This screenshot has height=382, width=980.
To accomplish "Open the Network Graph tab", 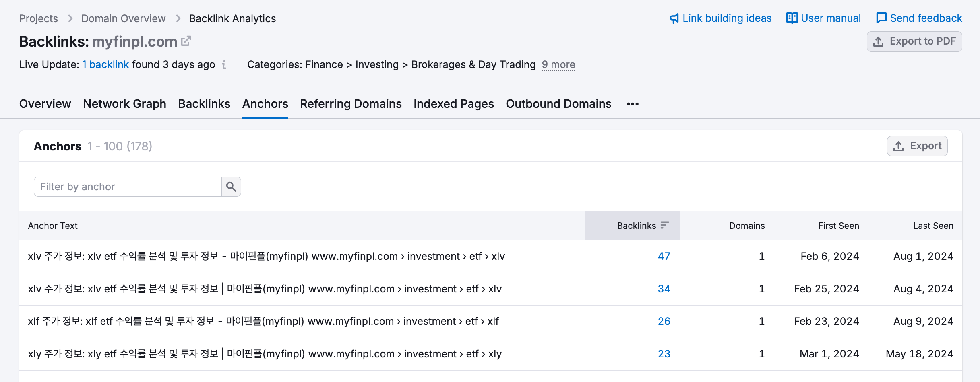I will click(124, 104).
